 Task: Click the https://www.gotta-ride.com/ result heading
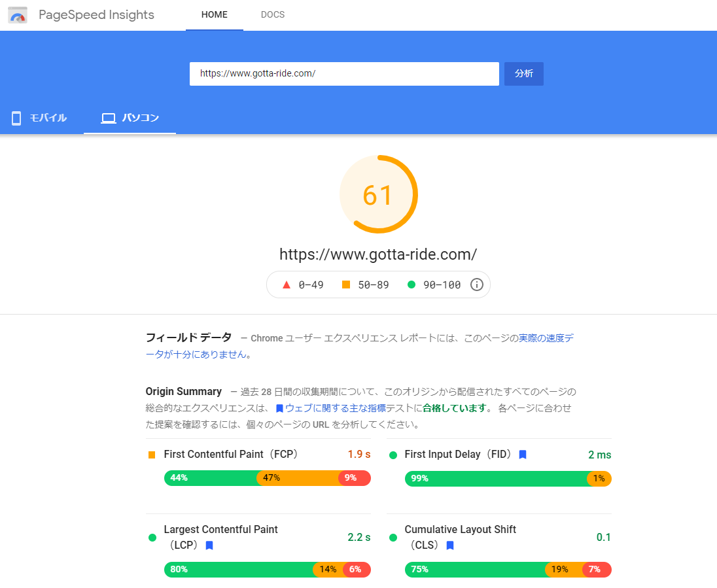(378, 254)
